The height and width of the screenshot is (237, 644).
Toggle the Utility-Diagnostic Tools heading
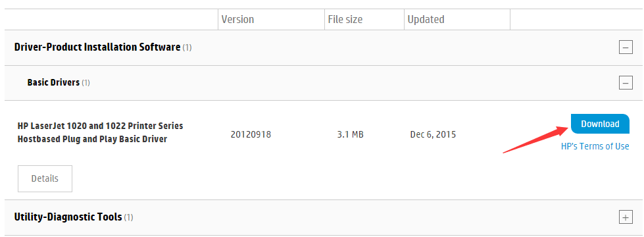[68, 217]
